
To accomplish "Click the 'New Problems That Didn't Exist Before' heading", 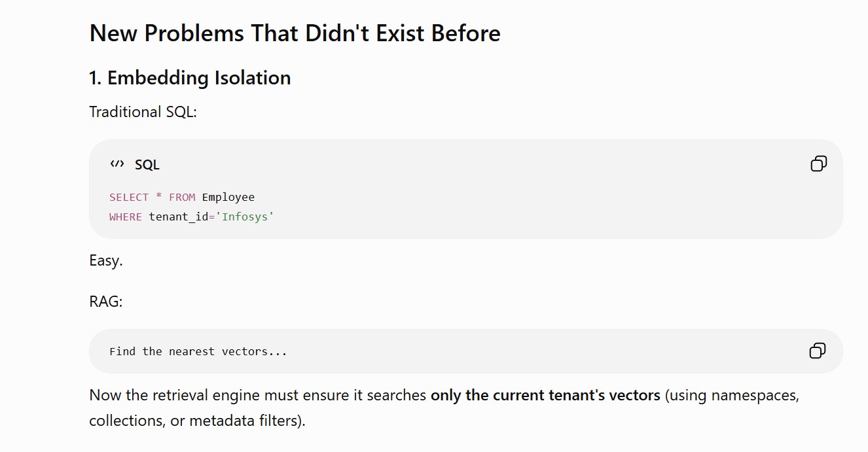I will click(295, 33).
